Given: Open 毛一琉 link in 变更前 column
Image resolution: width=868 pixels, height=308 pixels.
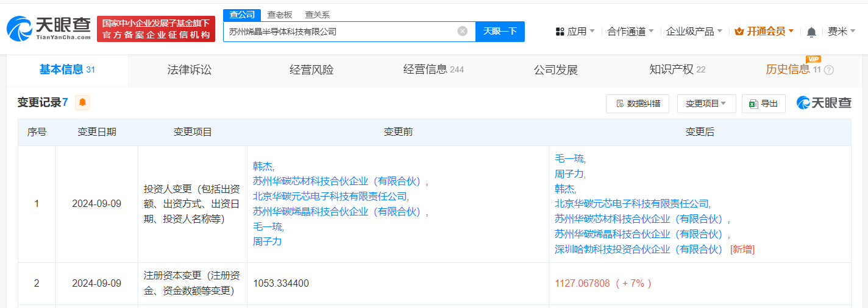Looking at the screenshot, I should (268, 226).
